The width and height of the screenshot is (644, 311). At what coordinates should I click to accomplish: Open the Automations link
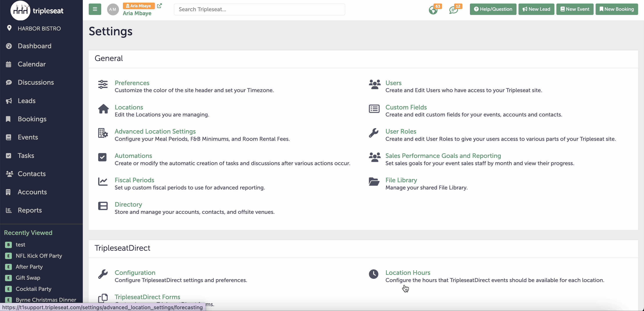(x=133, y=156)
